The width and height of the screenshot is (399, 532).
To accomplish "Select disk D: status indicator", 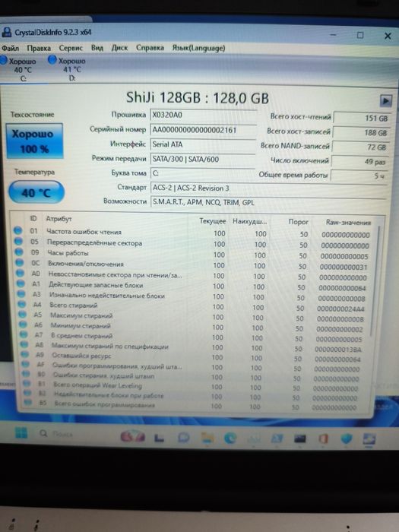I will point(68,69).
